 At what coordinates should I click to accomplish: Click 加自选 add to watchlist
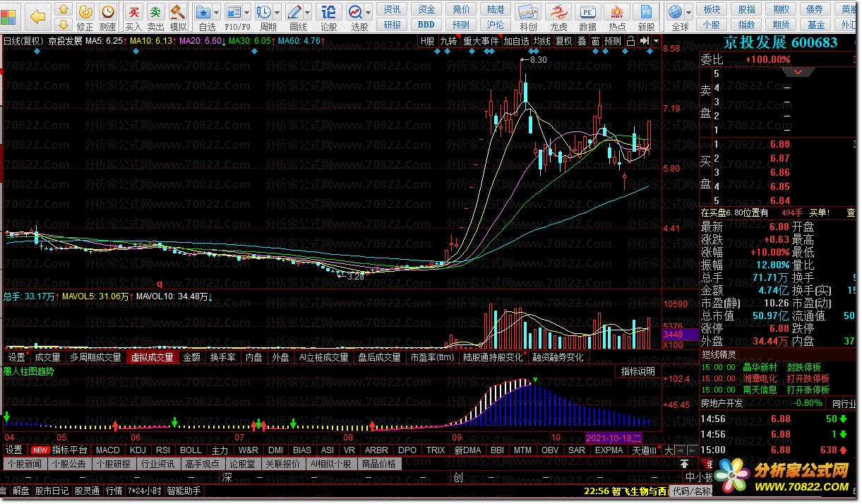[516, 41]
